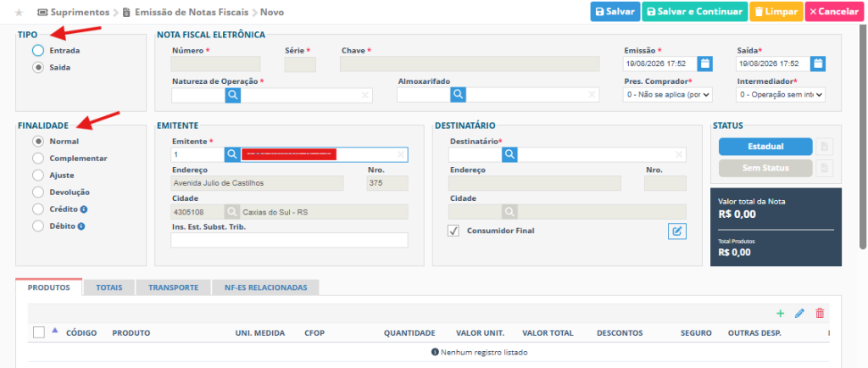Click Emissão de Notas Fiscais breadcrumb
This screenshot has height=368, width=868.
tap(186, 12)
